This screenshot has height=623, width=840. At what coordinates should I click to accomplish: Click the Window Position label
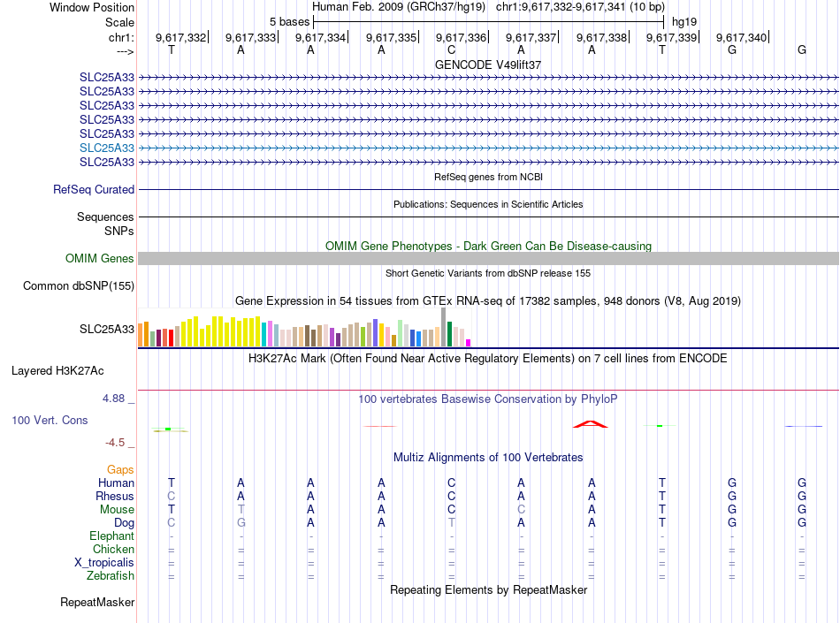92,7
